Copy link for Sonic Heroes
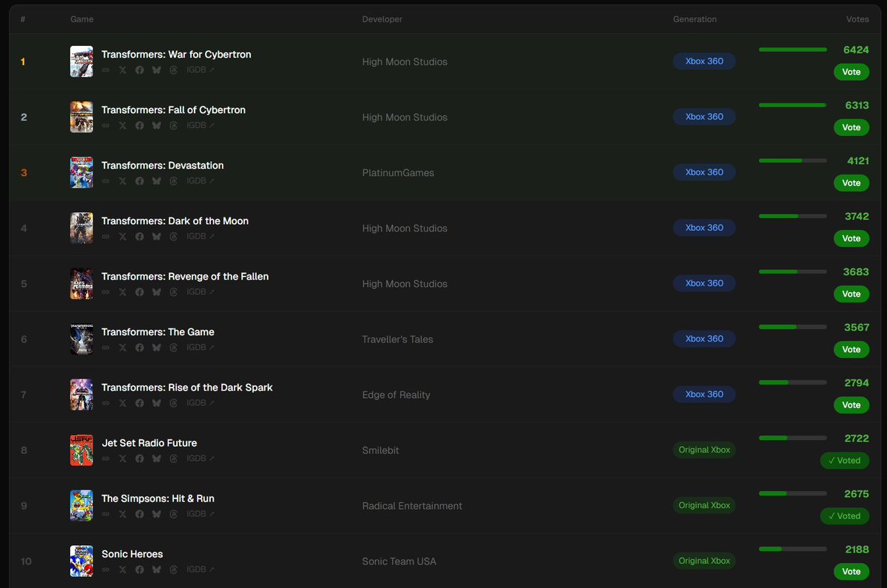The image size is (887, 588). tap(106, 570)
